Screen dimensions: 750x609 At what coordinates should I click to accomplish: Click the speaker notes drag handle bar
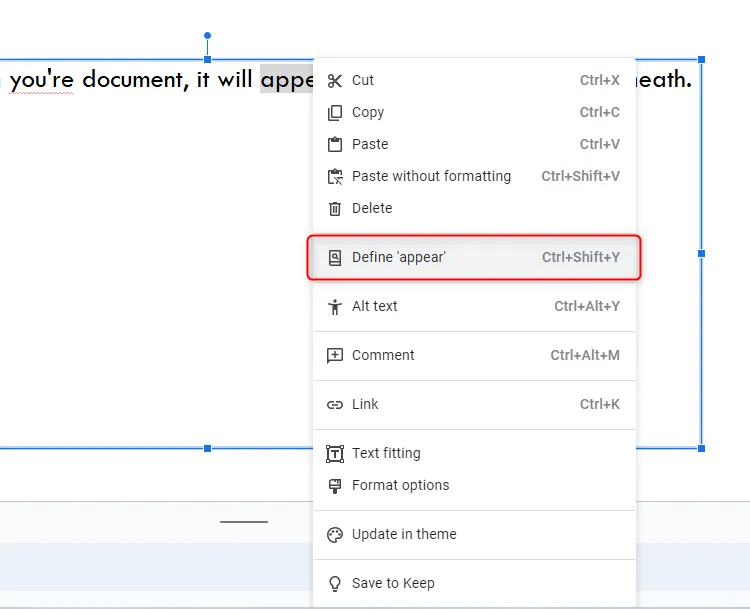(244, 521)
